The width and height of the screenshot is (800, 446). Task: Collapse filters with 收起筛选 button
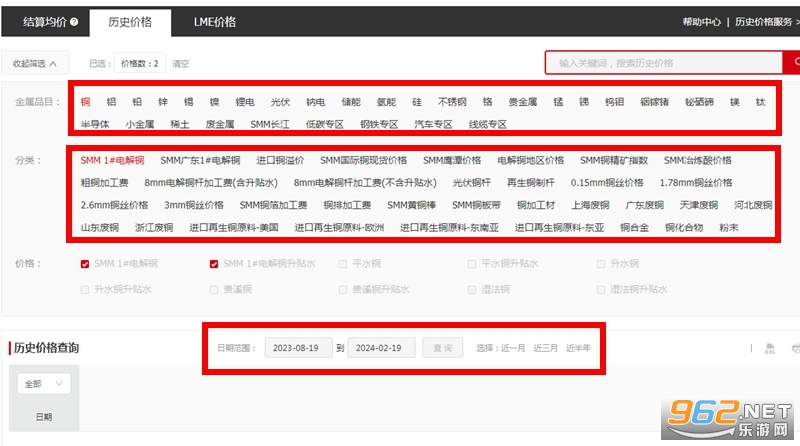[35, 64]
